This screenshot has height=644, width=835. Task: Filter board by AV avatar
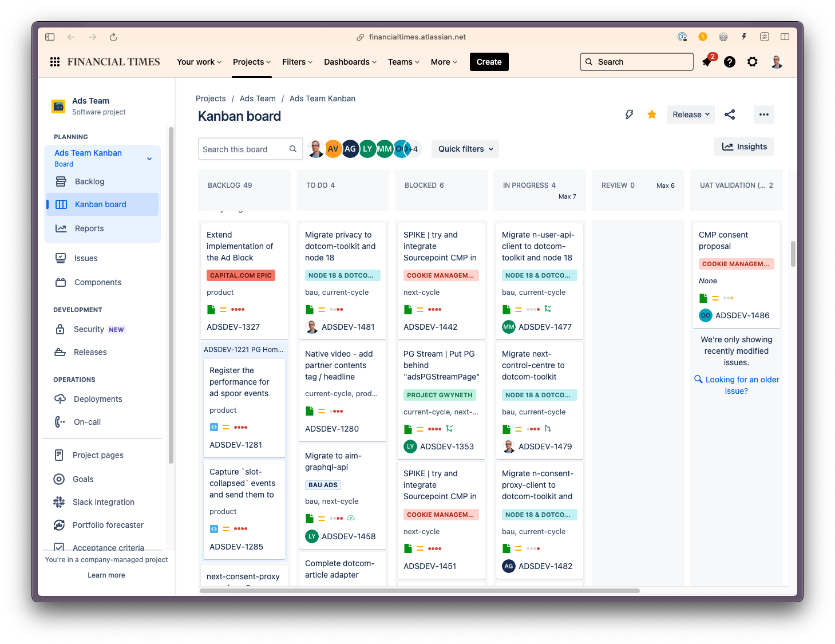(x=333, y=149)
